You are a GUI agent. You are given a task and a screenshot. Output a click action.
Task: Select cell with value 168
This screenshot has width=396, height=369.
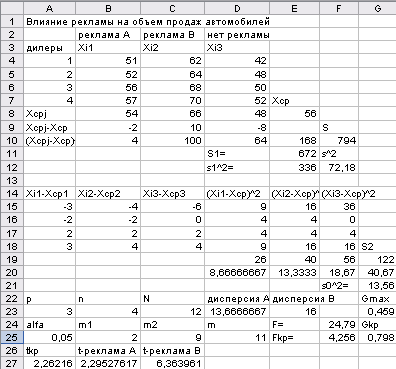pyautogui.click(x=294, y=140)
